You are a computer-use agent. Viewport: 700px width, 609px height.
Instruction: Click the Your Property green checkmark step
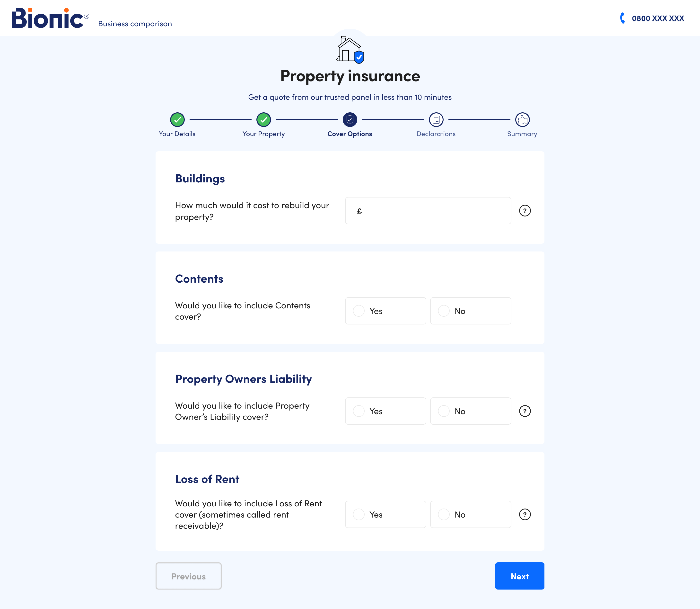263,120
